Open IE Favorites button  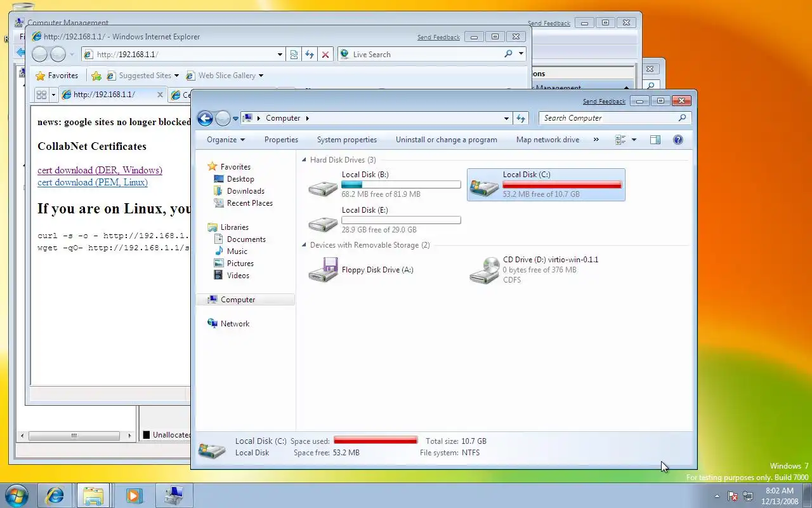57,76
